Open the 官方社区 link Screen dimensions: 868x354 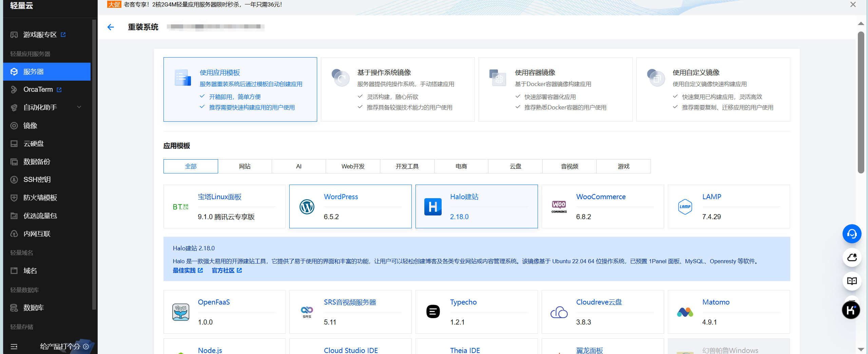click(x=227, y=270)
